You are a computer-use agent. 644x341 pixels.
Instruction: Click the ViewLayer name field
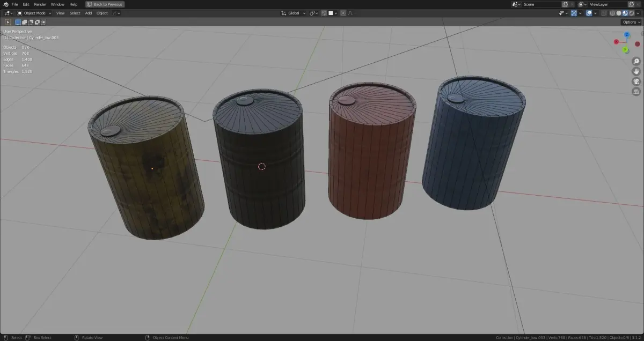pos(608,4)
